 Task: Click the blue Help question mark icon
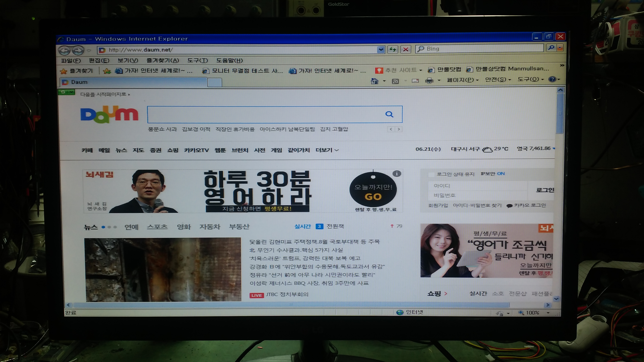pyautogui.click(x=552, y=79)
